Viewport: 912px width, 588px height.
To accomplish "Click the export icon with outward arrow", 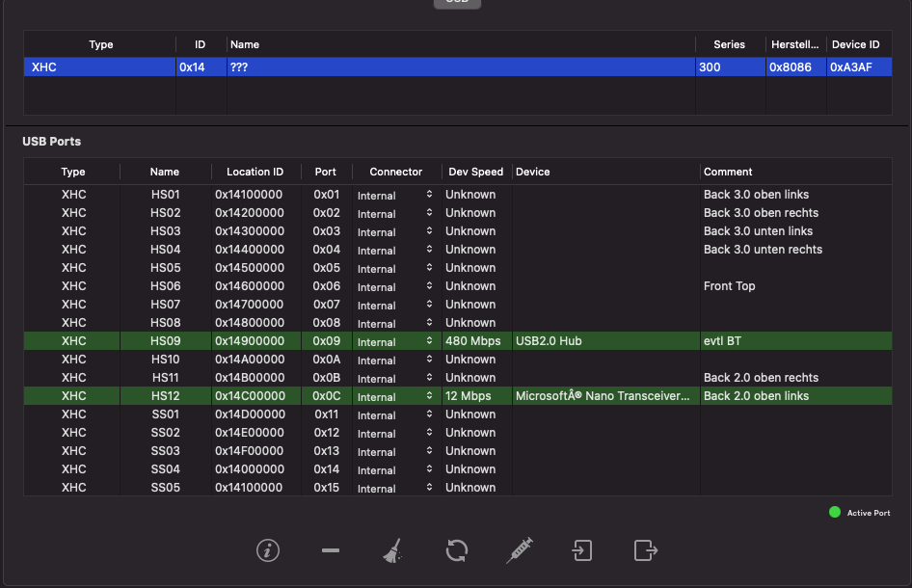I will pyautogui.click(x=645, y=550).
